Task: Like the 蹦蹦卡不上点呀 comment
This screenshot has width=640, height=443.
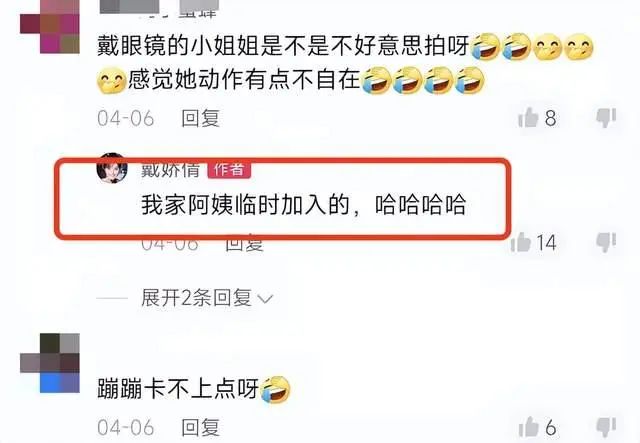Action: pos(529,427)
